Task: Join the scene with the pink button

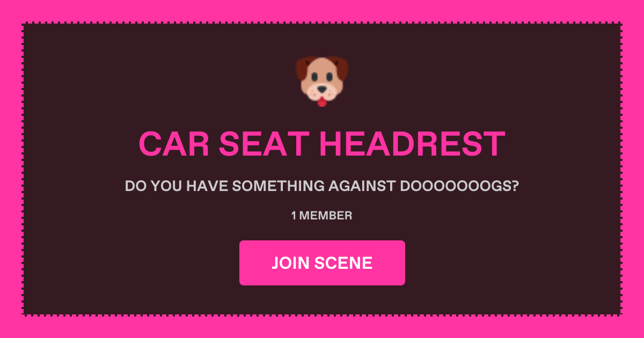Action: (322, 263)
